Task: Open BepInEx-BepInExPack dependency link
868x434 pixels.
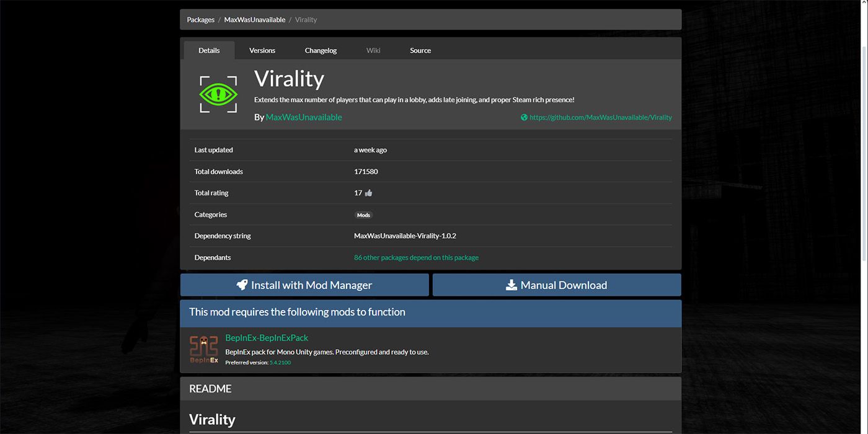Action: click(x=267, y=338)
